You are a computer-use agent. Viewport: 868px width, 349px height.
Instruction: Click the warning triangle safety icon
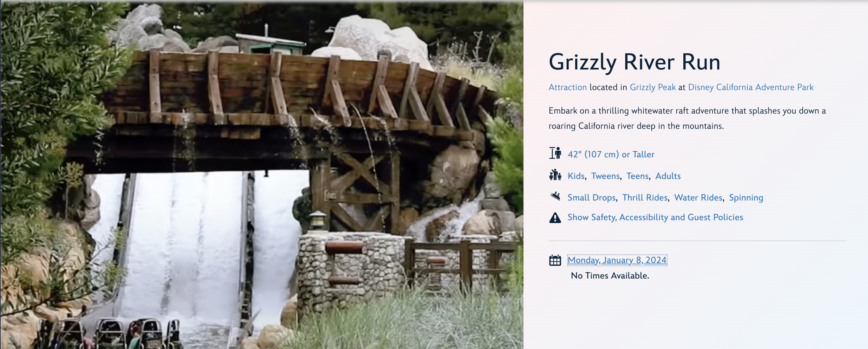coord(555,218)
